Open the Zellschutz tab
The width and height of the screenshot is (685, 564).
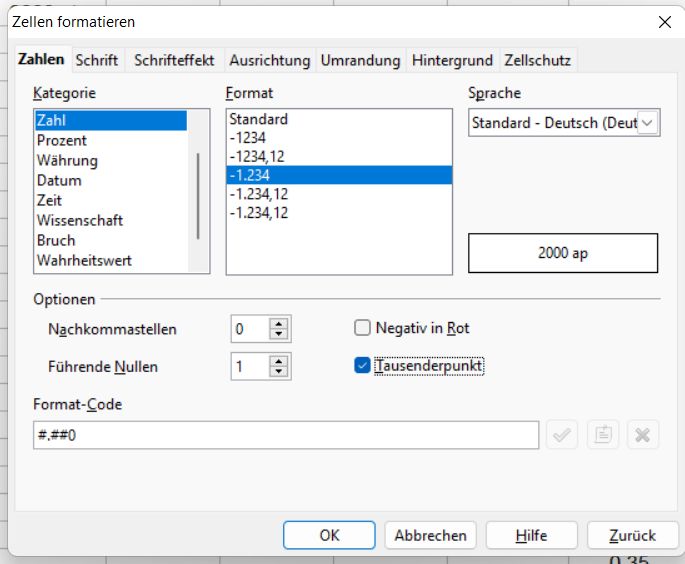coord(537,60)
